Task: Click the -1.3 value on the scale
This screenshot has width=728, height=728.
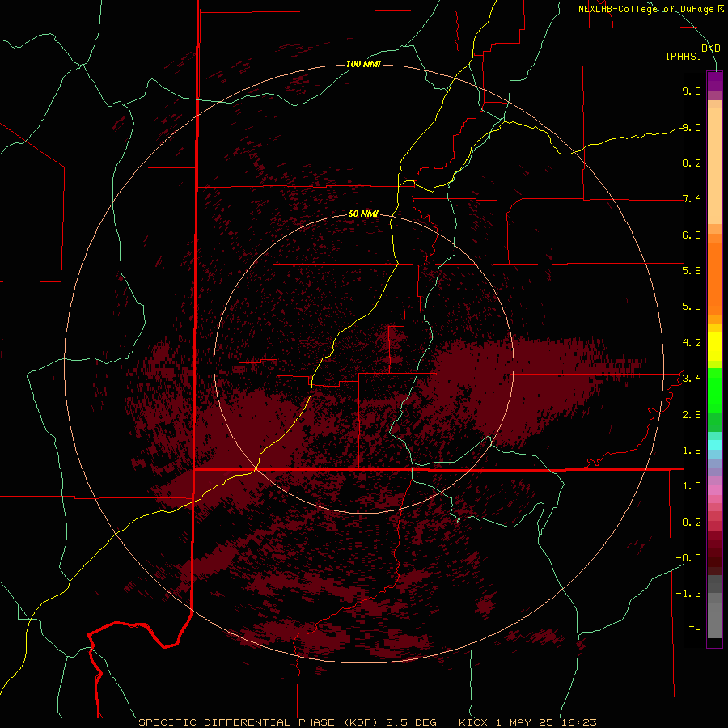Action: [x=688, y=594]
